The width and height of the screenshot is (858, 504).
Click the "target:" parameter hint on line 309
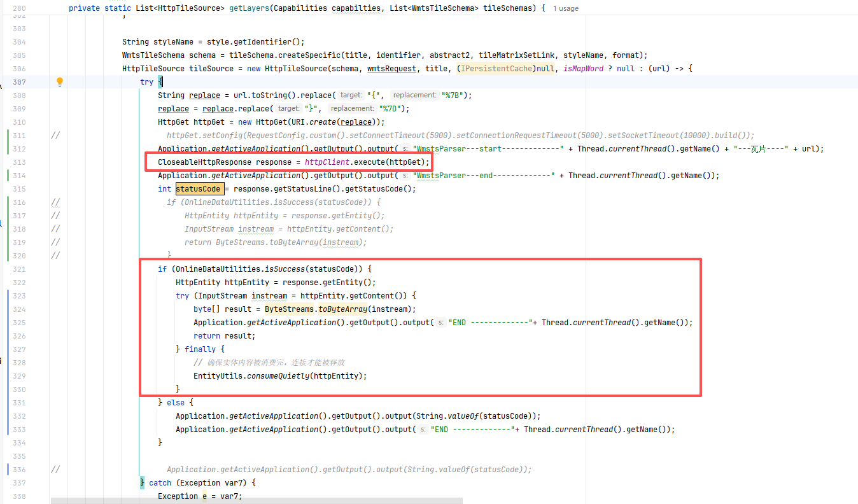(x=288, y=109)
